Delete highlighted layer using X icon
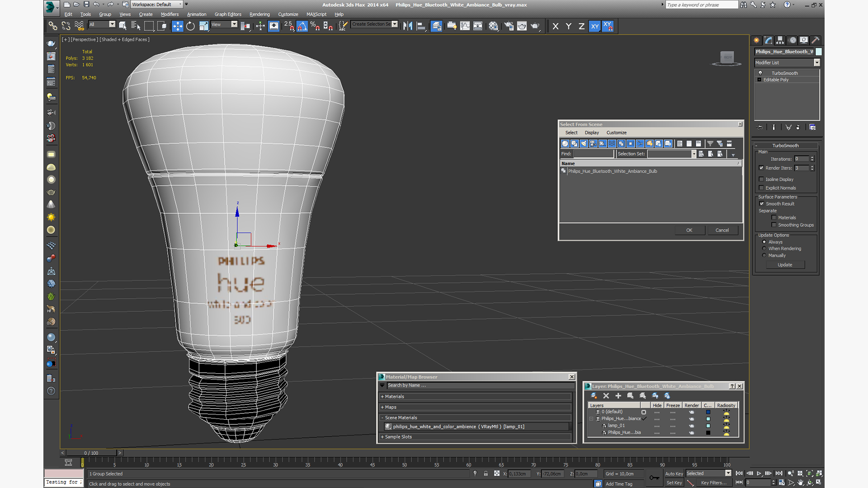Viewport: 868px width, 488px height. [x=606, y=396]
